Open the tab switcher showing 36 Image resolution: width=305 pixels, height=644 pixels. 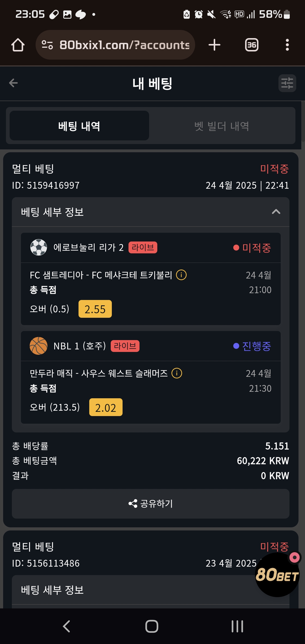251,45
